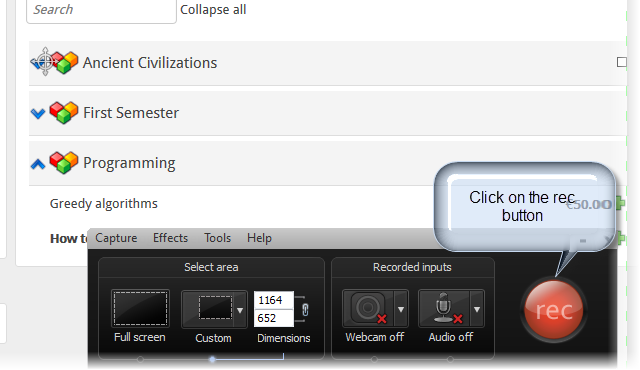
Task: Click the First Semester cubes icon
Action: tap(63, 113)
